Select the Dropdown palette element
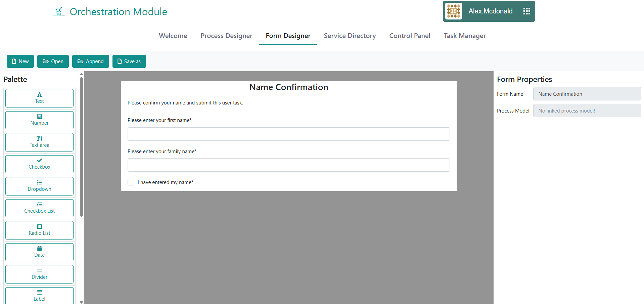The image size is (644, 304). [39, 186]
